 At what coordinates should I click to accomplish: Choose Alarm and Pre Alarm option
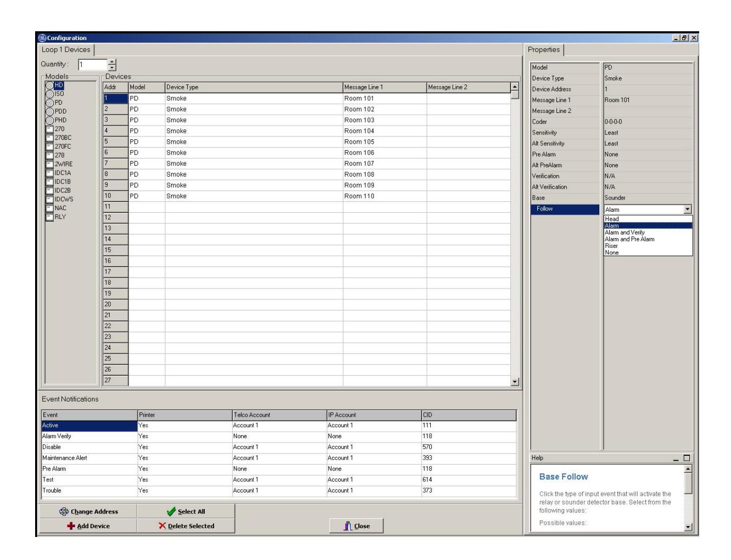(x=648, y=239)
